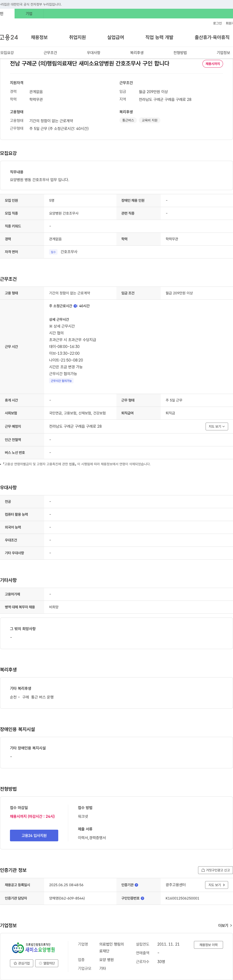This screenshot has height=980, width=233.
Task: Click the 교육비 지원 welfare tag
Action: (150, 120)
